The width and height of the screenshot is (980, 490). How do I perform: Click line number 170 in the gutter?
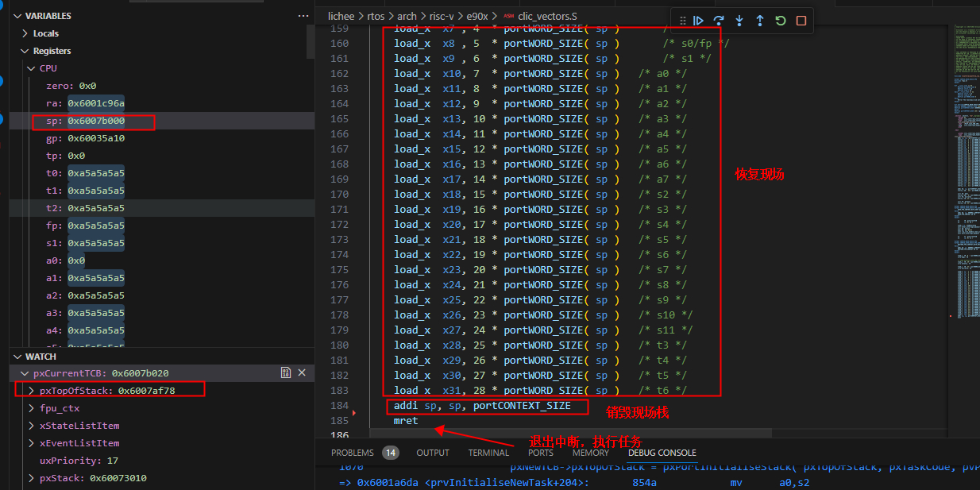pos(339,195)
